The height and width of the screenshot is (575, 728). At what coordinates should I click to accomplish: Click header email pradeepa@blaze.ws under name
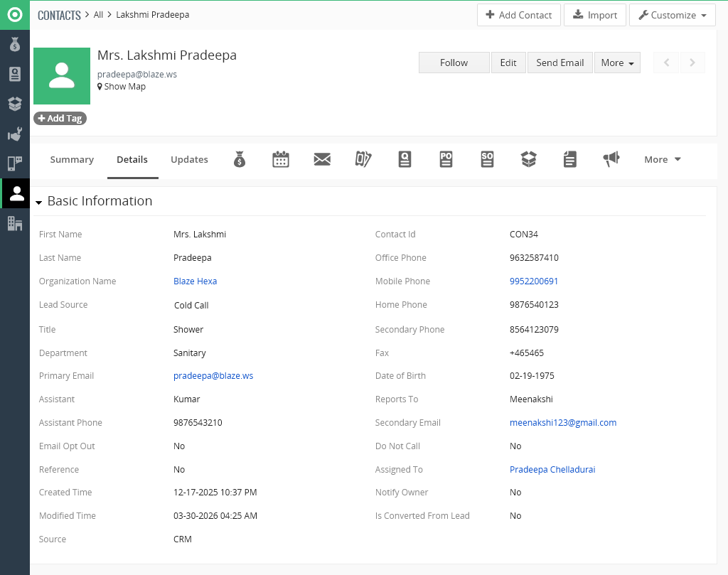coord(137,74)
